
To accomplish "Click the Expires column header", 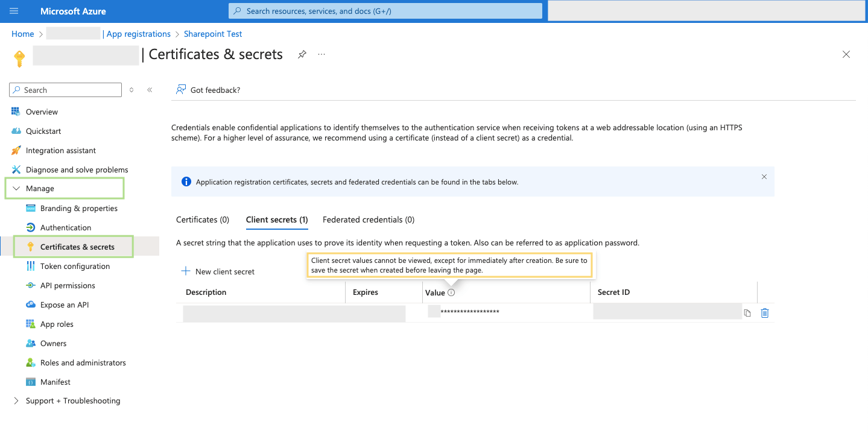I will tap(366, 292).
